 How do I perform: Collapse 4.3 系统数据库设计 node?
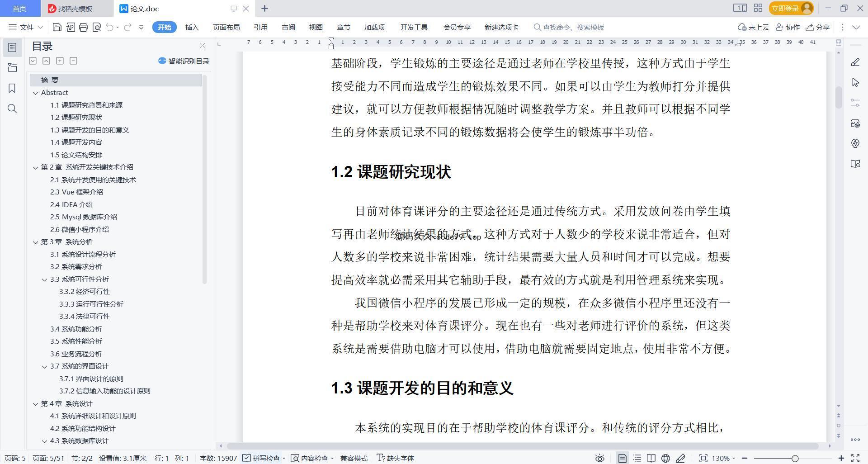pyautogui.click(x=44, y=441)
